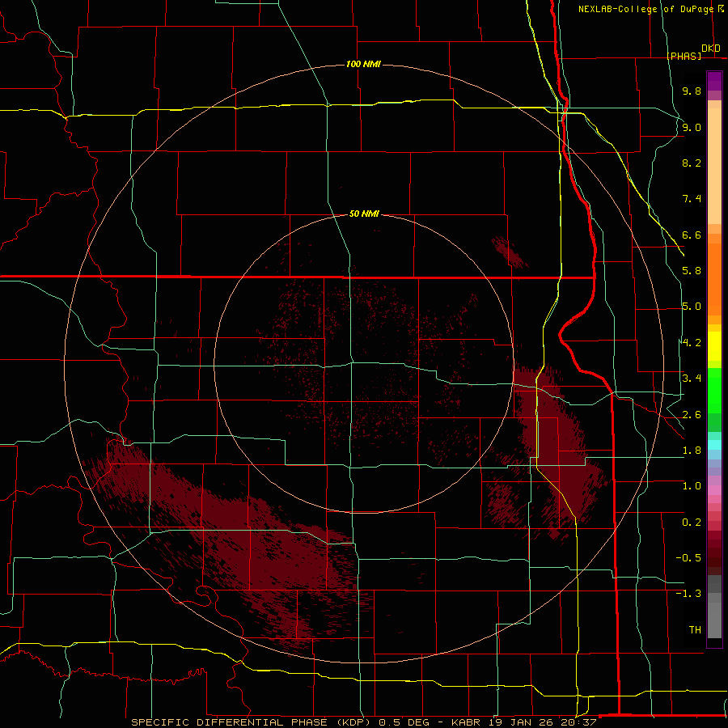Click the NEXLAB-College of DuPage watermark text
728x728 pixels.
645,9
